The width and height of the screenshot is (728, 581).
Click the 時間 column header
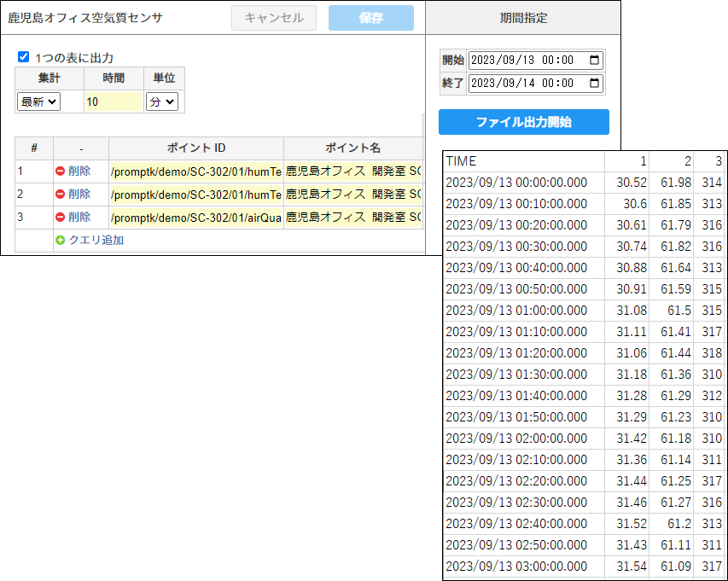point(114,78)
